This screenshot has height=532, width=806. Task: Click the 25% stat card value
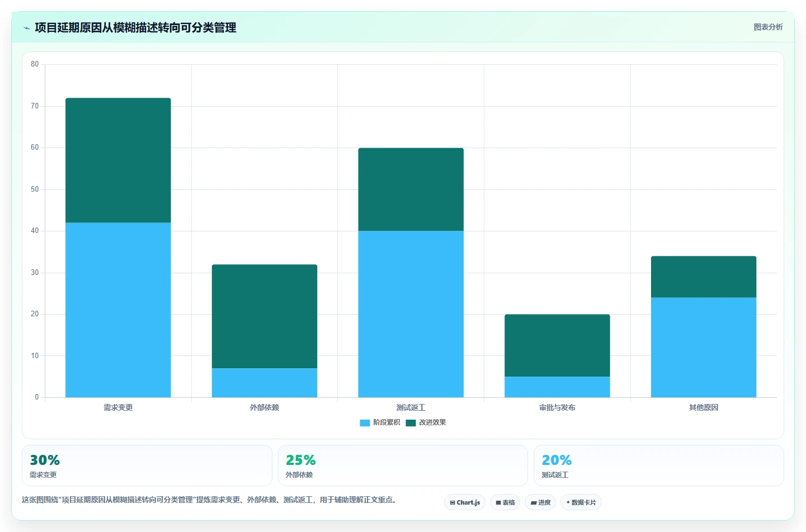tap(301, 460)
